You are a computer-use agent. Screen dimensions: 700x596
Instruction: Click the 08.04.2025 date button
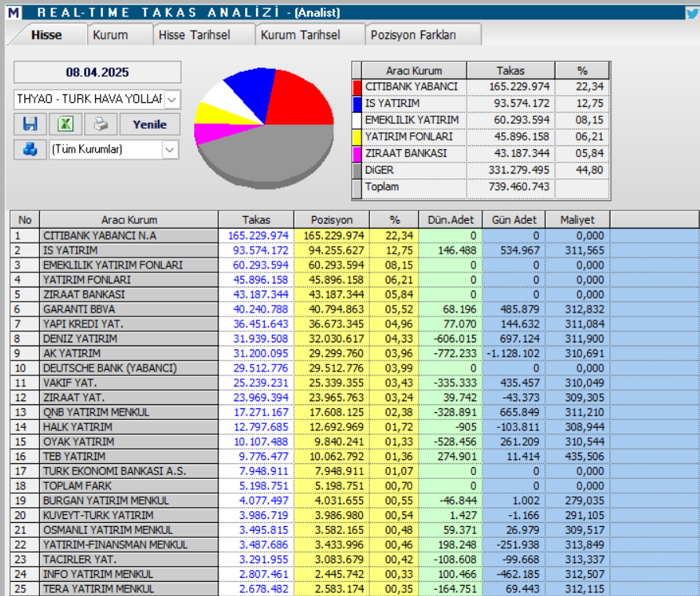[x=97, y=72]
